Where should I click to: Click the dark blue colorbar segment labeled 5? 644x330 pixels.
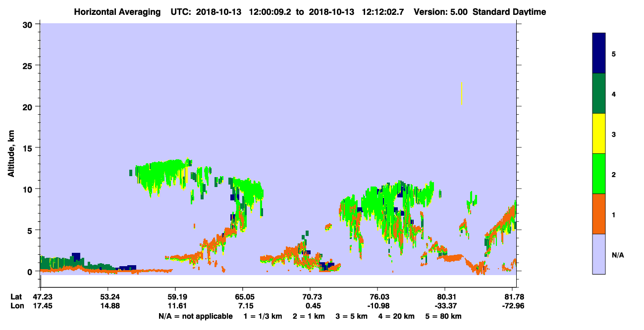click(x=599, y=53)
